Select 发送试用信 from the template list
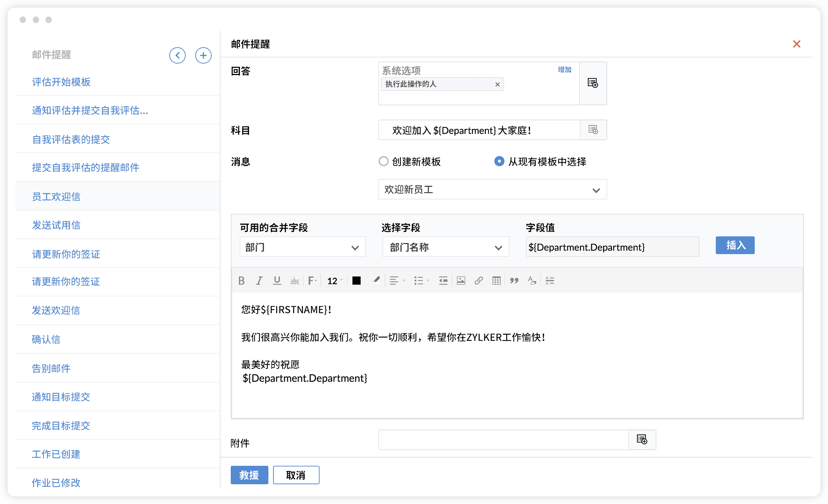Viewport: 828px width, 504px height. point(56,225)
